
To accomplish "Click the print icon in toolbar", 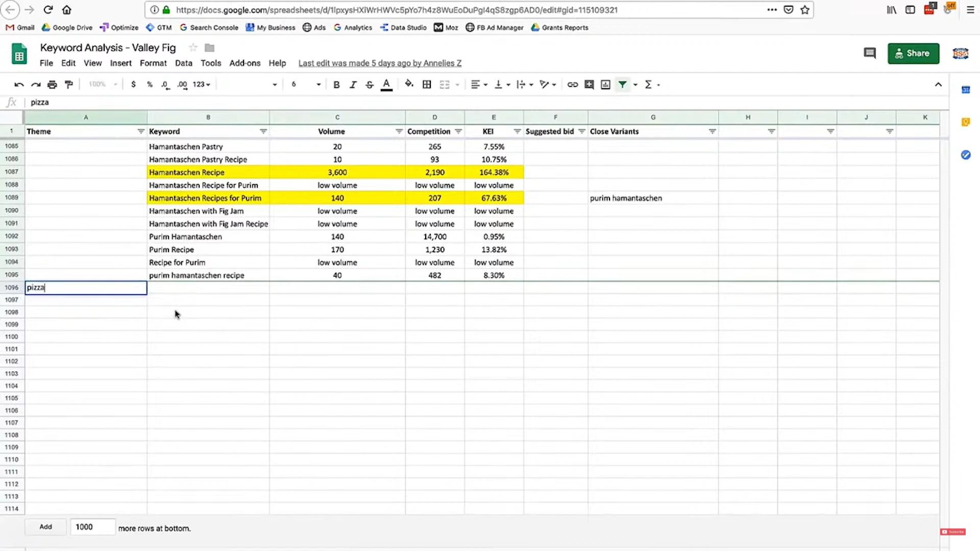I will click(x=52, y=85).
